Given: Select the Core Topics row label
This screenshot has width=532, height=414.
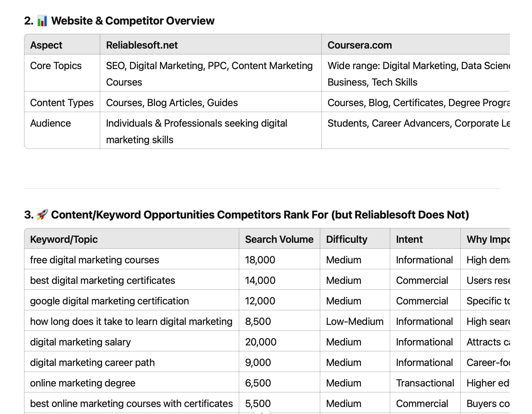Looking at the screenshot, I should 56,66.
